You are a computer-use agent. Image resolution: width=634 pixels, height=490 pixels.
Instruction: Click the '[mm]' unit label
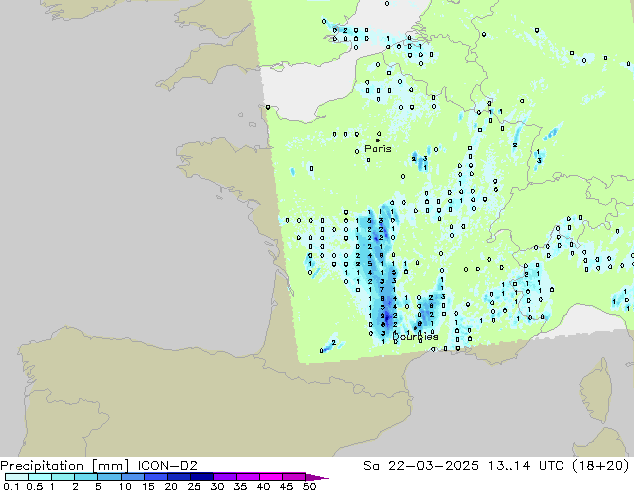[110, 466]
